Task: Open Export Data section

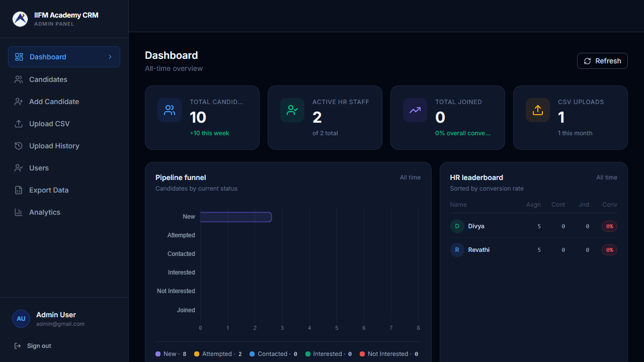Action: pos(64,190)
